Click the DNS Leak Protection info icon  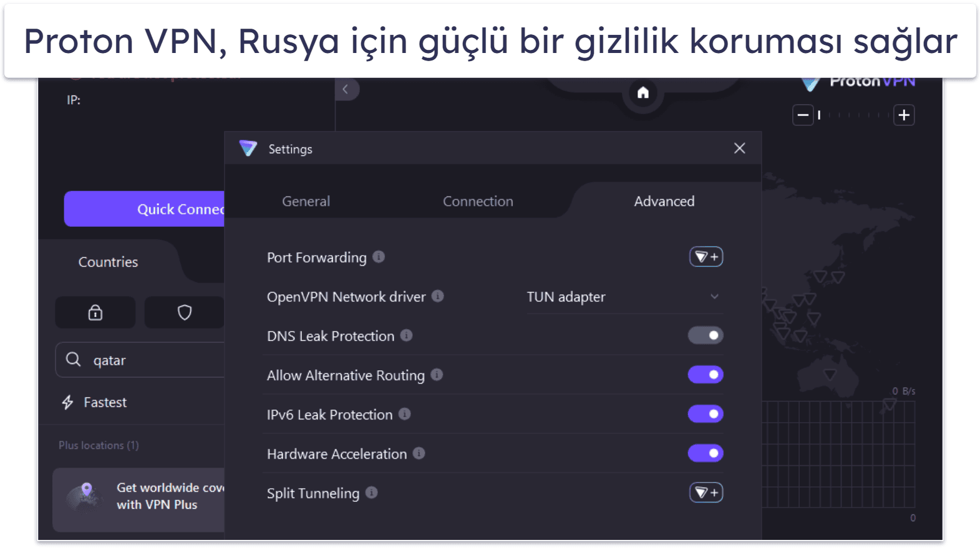(x=407, y=335)
